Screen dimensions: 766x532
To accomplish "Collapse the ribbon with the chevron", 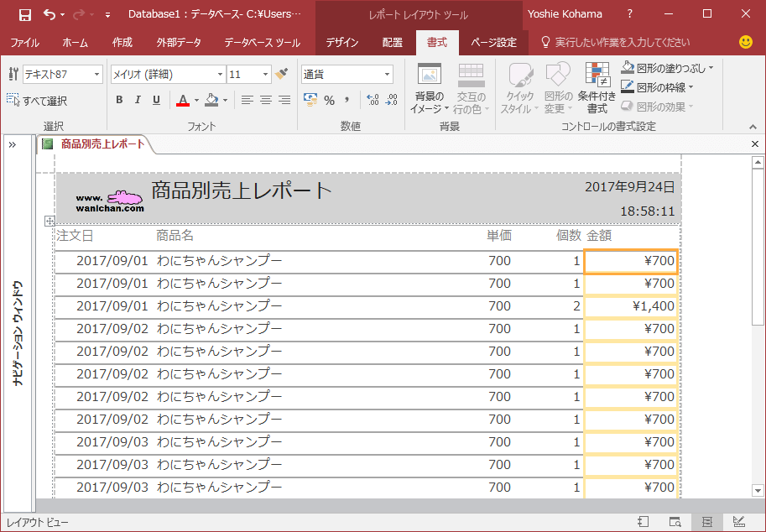I will (753, 127).
